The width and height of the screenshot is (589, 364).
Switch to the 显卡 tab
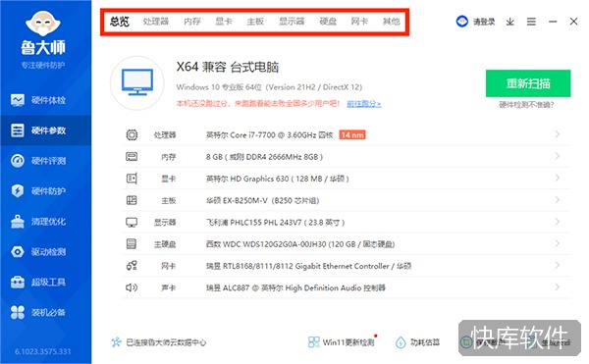[224, 22]
